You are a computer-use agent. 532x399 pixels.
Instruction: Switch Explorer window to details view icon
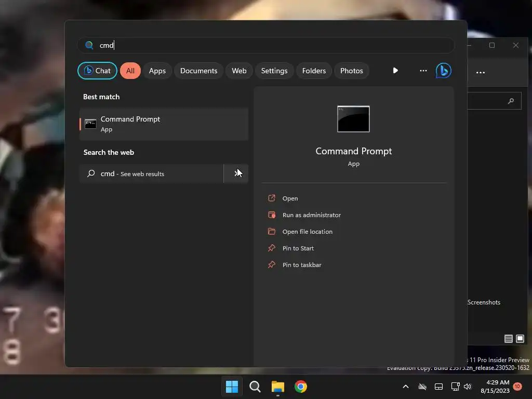click(508, 339)
